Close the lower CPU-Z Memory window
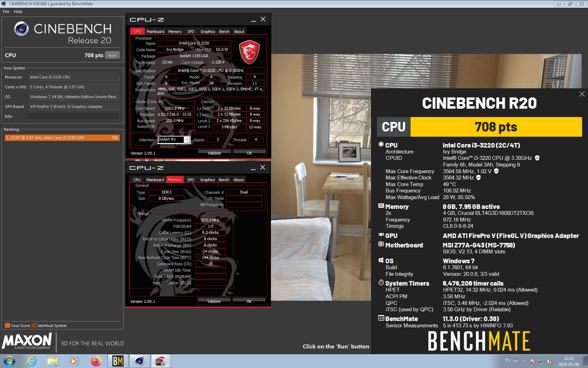Screen dimensions: 588x368 click(262, 168)
